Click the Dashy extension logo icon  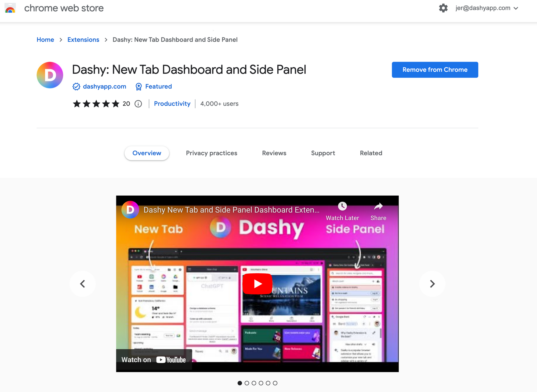pyautogui.click(x=50, y=75)
